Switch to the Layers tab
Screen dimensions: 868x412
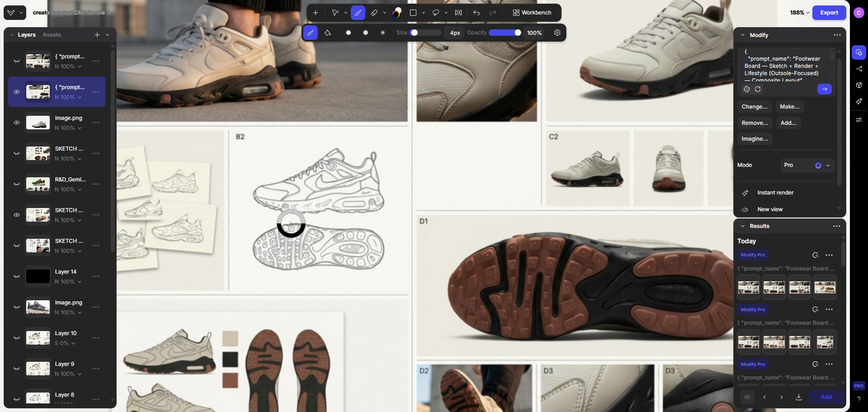pos(27,35)
